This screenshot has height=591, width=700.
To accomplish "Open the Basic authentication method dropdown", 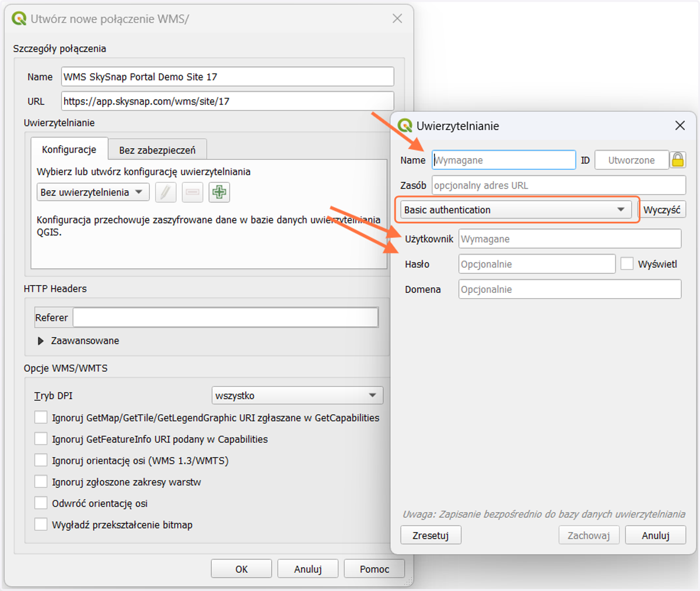I will pyautogui.click(x=516, y=210).
